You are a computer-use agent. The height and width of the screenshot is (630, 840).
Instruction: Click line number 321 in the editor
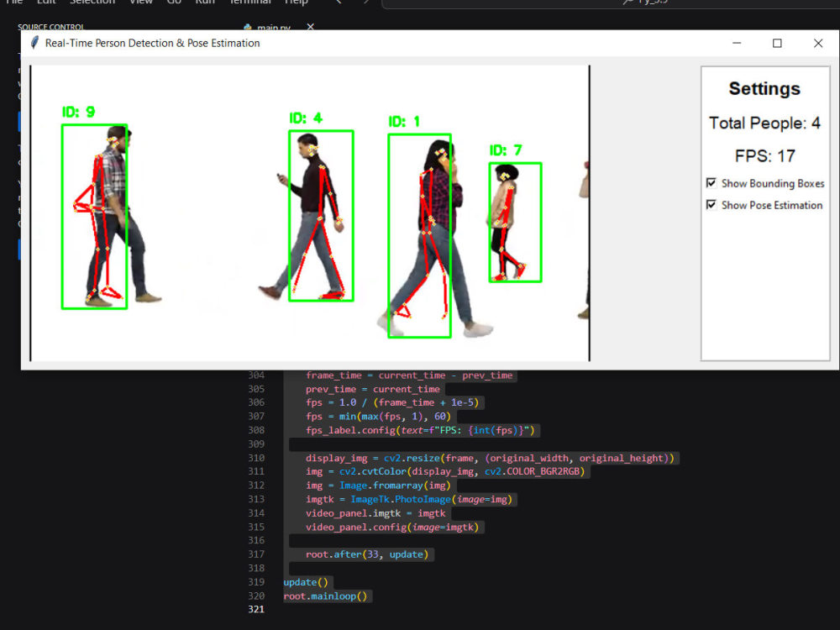click(x=256, y=609)
